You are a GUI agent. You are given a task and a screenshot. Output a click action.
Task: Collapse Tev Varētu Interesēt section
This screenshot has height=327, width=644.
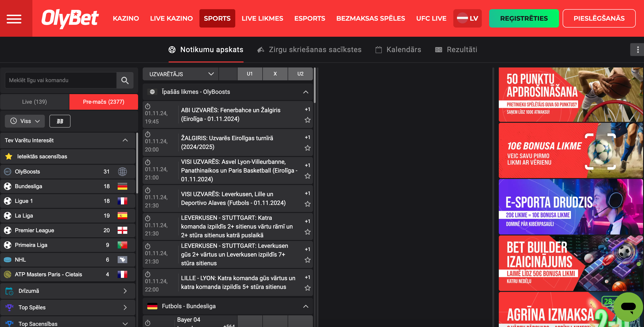coord(125,140)
